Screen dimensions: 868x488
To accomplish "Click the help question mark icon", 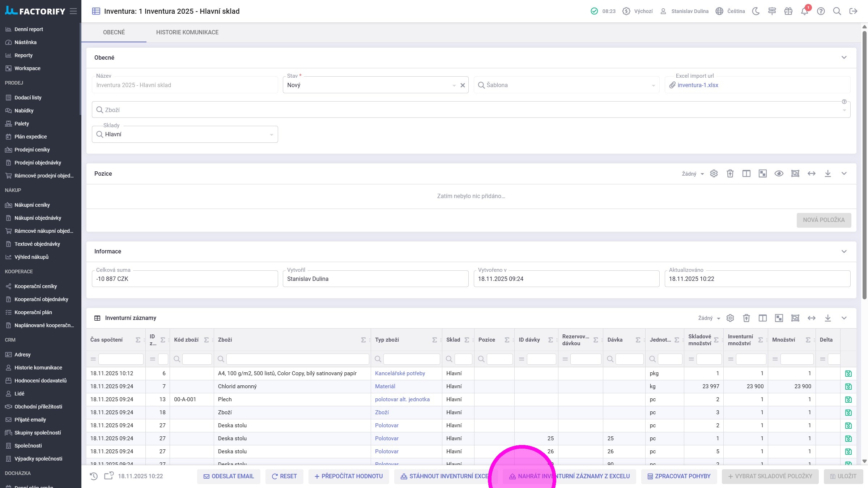I will click(821, 11).
